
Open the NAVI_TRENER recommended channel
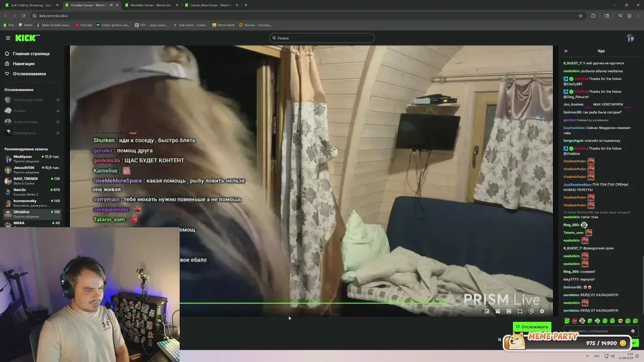[x=32, y=181]
